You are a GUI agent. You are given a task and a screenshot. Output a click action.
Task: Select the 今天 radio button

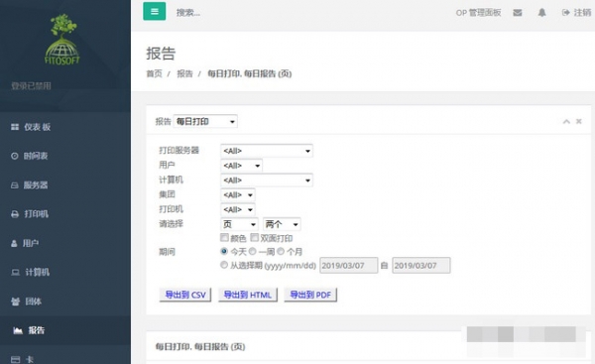[x=224, y=251]
